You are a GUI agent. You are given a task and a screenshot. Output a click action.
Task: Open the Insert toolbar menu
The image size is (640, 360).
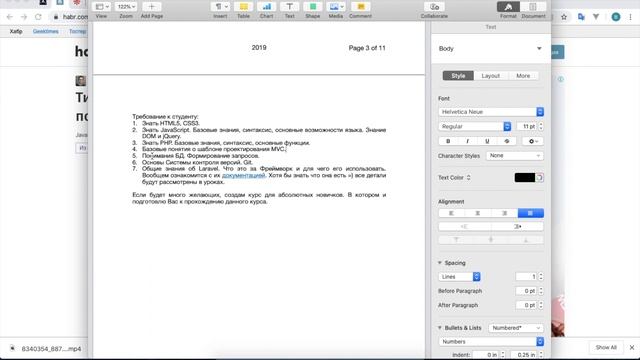click(220, 7)
